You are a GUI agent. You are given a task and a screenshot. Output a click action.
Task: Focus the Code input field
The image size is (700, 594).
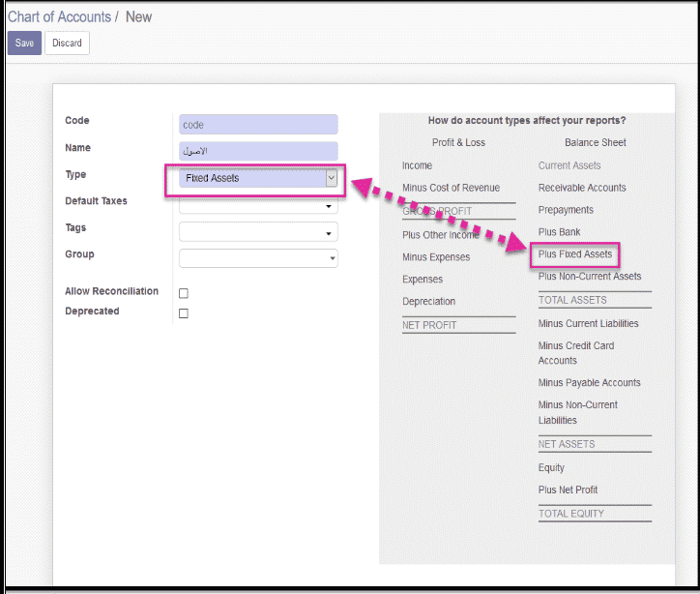(x=258, y=125)
